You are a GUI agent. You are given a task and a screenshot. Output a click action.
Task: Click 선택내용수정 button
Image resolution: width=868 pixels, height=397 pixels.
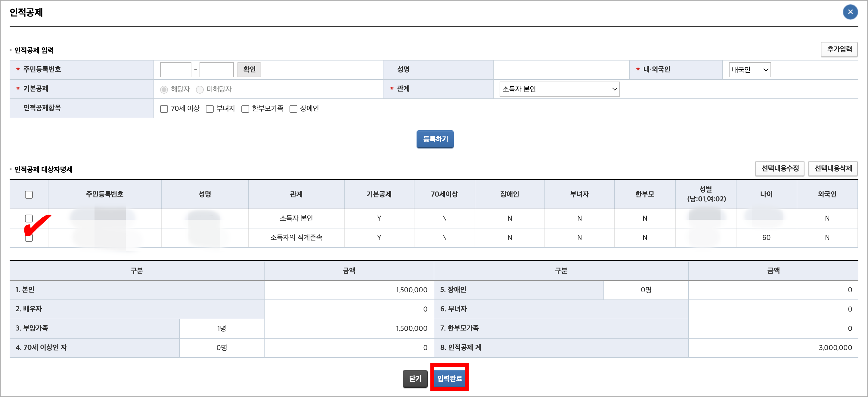click(x=780, y=168)
